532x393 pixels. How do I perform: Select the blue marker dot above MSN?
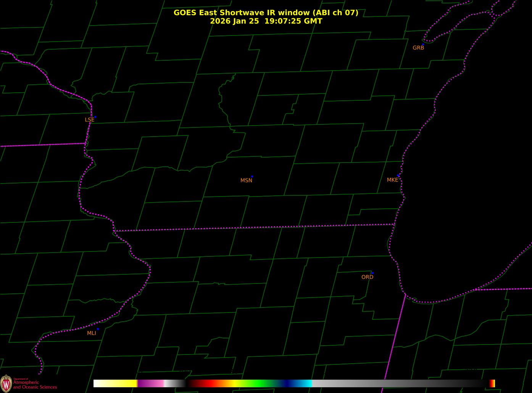click(x=252, y=177)
